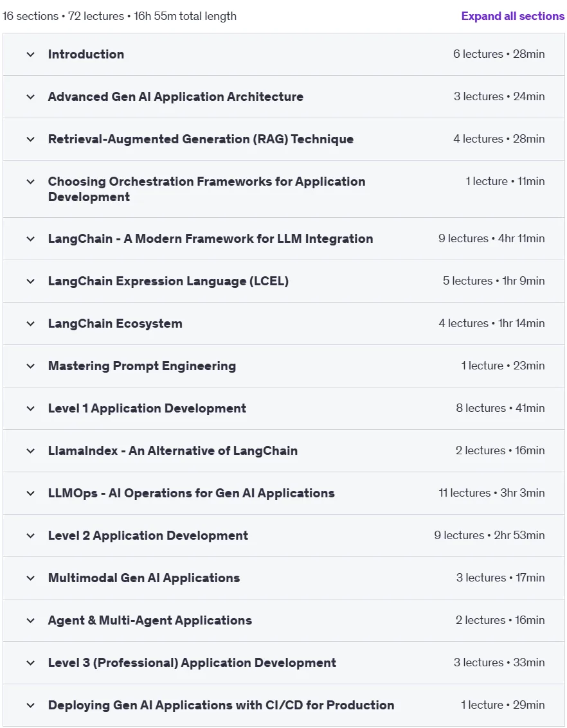Open the Advanced Gen AI Application Architecture chevron

31,97
